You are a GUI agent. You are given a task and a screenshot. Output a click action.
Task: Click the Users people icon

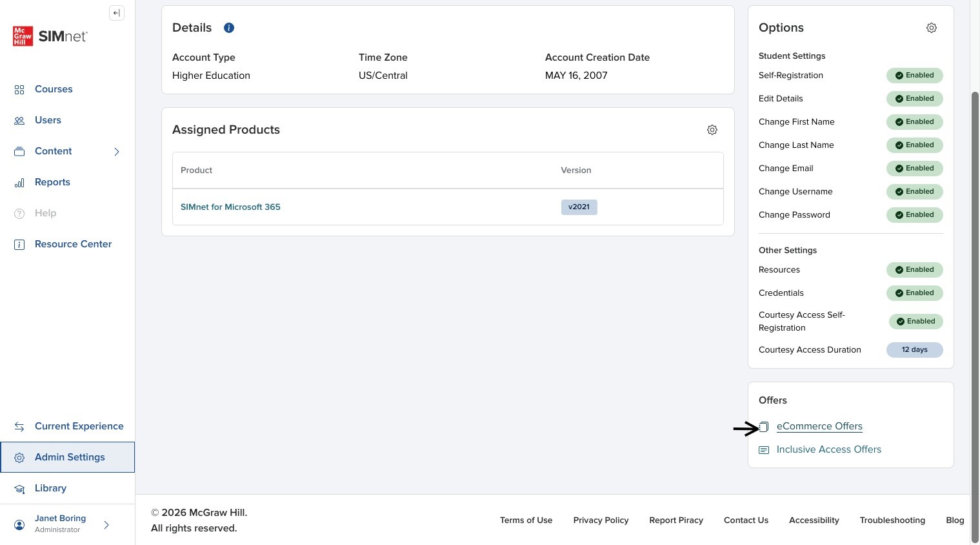point(19,121)
